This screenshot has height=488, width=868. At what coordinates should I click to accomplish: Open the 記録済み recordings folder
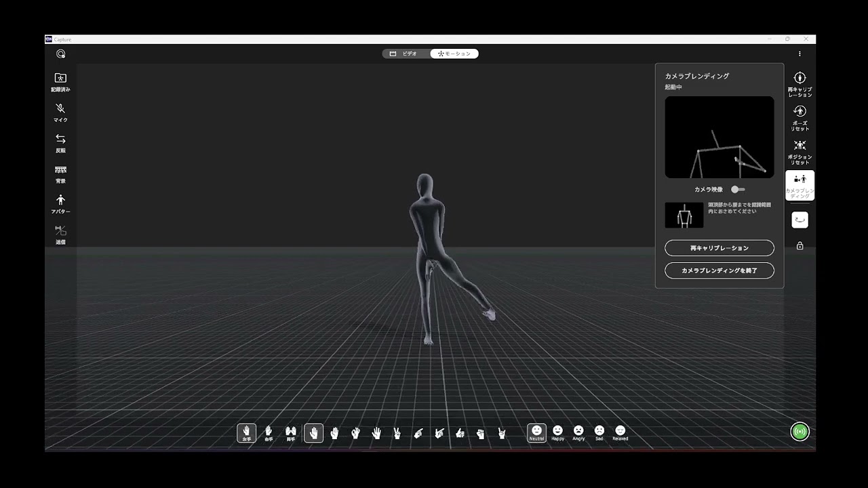[60, 82]
